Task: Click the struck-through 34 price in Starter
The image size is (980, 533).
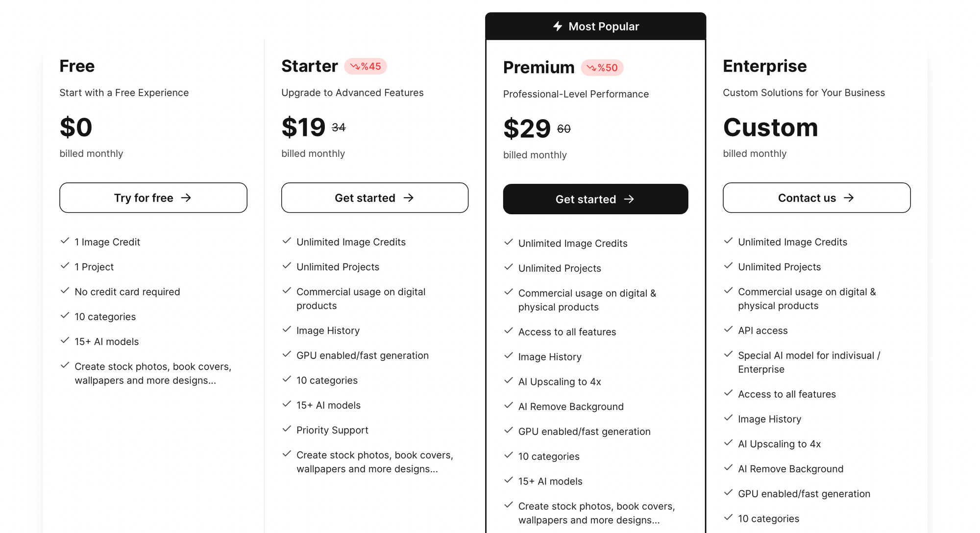Action: (x=339, y=127)
